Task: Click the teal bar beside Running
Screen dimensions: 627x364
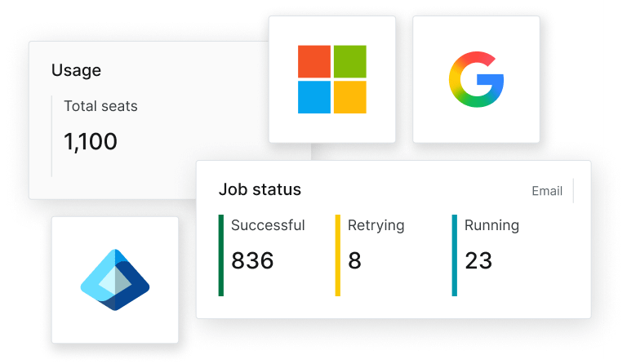Action: (x=455, y=255)
